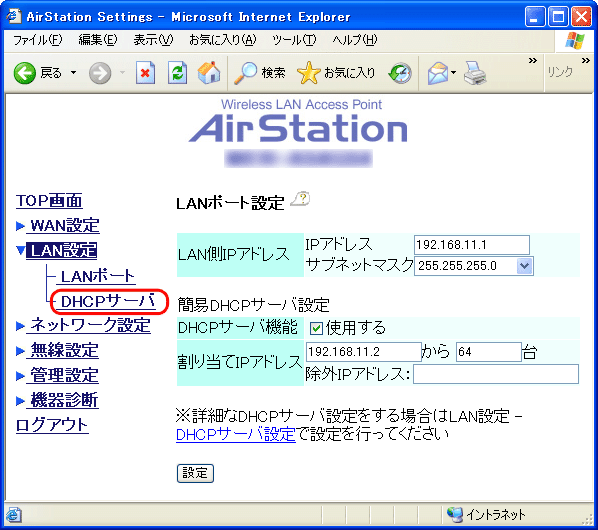598x530 pixels.
Task: Click the History clock icon
Action: pyautogui.click(x=400, y=72)
